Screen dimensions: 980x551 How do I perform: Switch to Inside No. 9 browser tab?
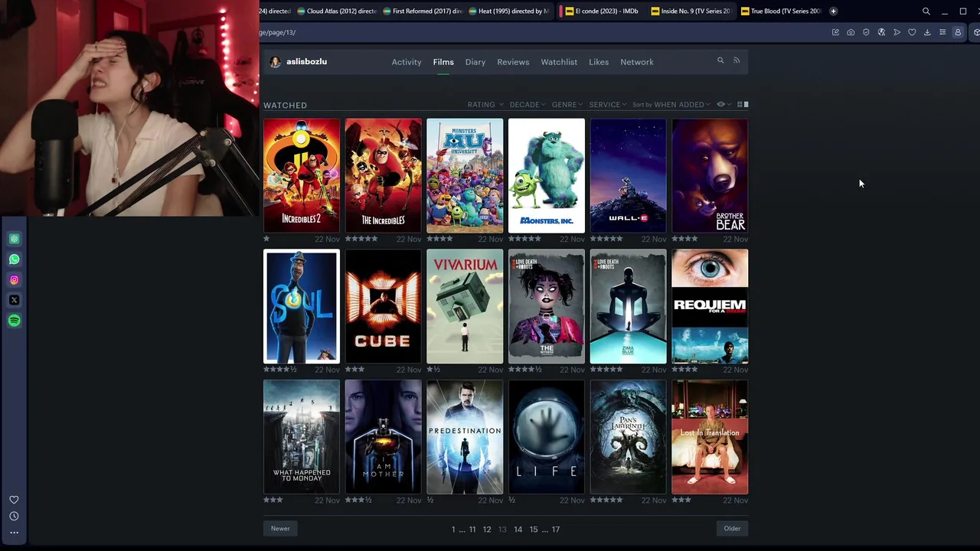point(691,11)
